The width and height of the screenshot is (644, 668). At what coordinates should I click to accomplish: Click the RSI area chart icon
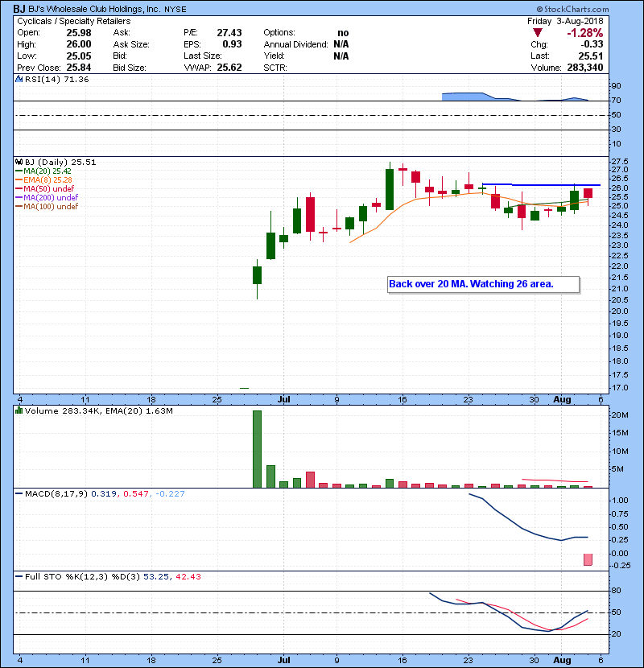(x=19, y=79)
